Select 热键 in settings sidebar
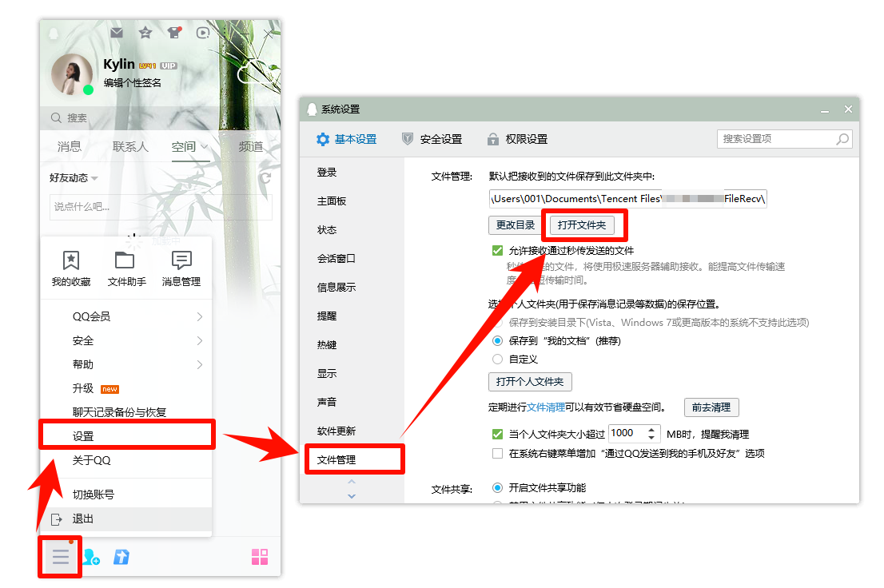This screenshot has width=884, height=588. 327,345
